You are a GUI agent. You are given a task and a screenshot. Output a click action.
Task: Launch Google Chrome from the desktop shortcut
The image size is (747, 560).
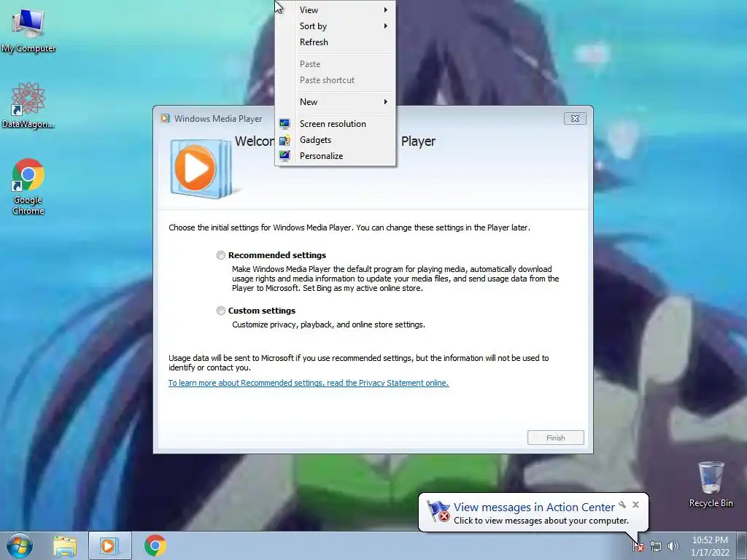[28, 187]
